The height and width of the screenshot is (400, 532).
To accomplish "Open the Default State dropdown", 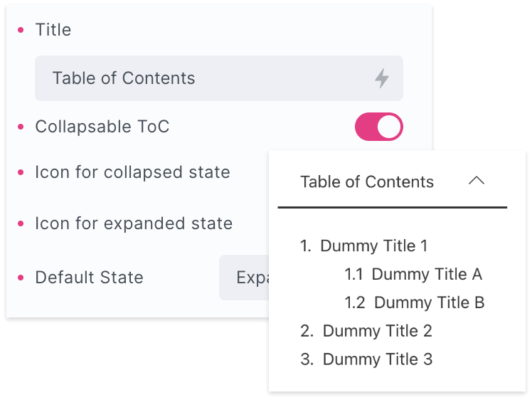I will [244, 278].
